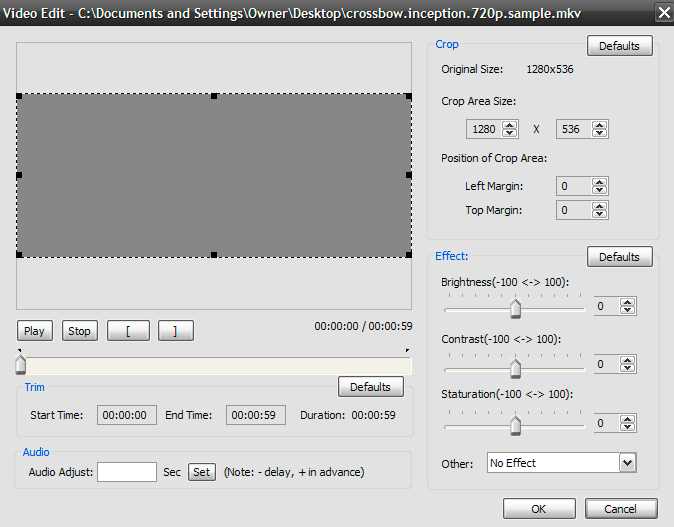The height and width of the screenshot is (527, 674).
Task: Click the End Time field
Action: pos(256,415)
